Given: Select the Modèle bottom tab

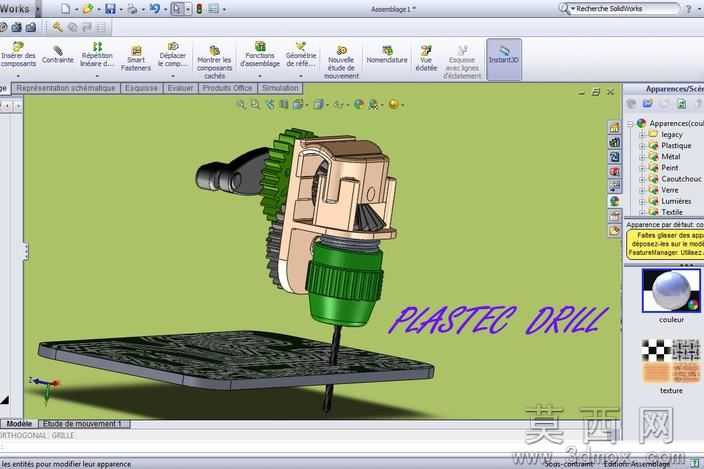Looking at the screenshot, I should tap(19, 424).
